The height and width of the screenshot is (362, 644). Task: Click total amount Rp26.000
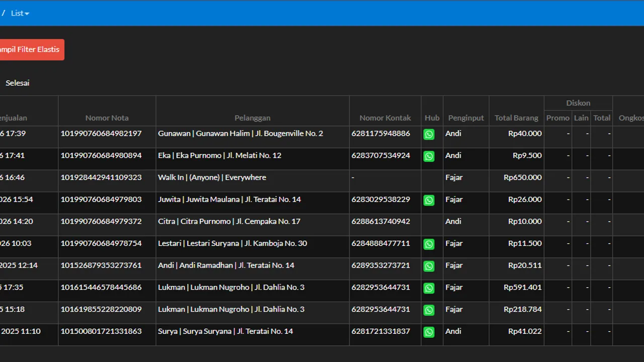(525, 199)
